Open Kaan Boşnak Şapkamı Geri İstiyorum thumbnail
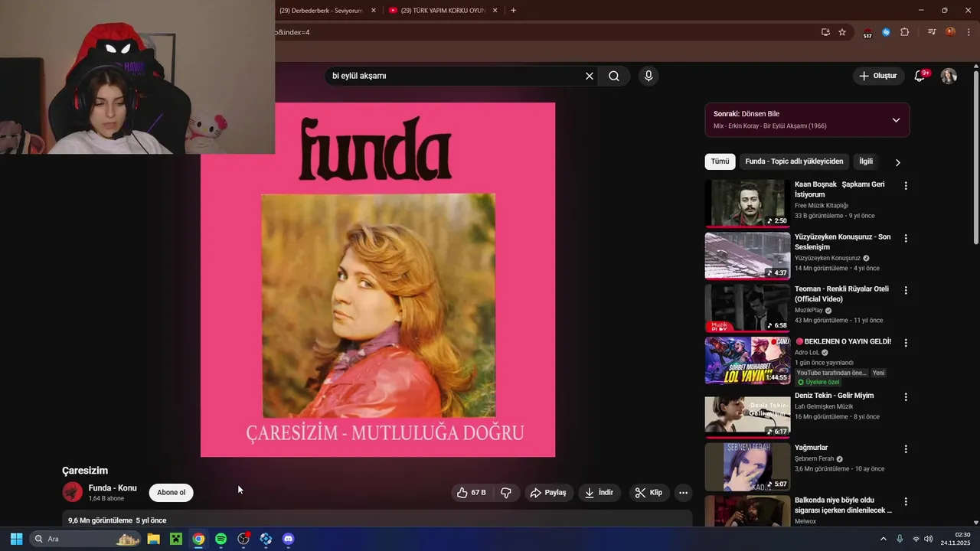 pyautogui.click(x=747, y=203)
